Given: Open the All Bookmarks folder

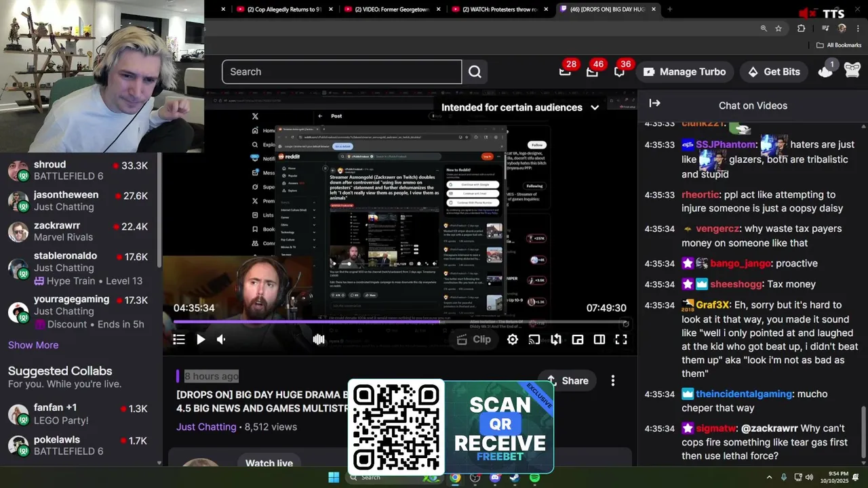Looking at the screenshot, I should pos(839,45).
